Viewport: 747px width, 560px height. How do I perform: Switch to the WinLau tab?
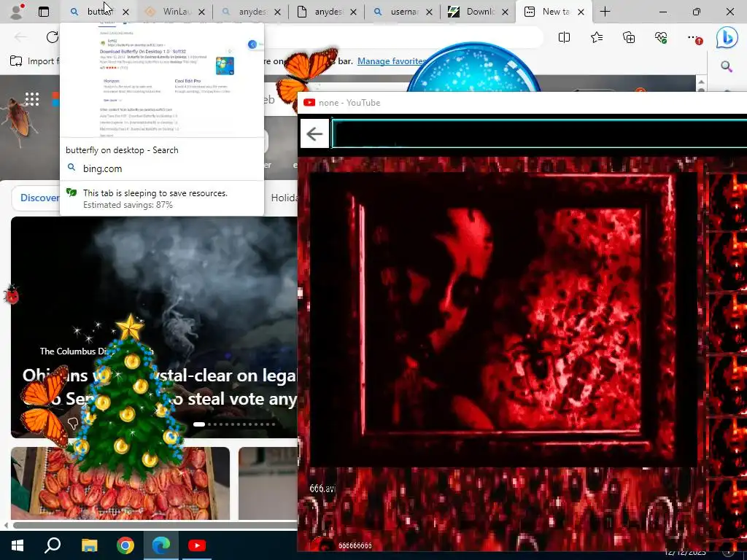(175, 12)
